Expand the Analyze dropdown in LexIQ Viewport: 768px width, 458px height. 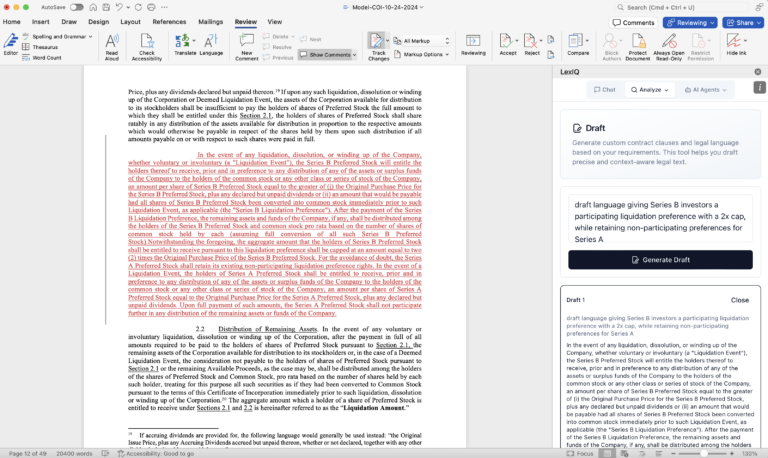pyautogui.click(x=650, y=89)
